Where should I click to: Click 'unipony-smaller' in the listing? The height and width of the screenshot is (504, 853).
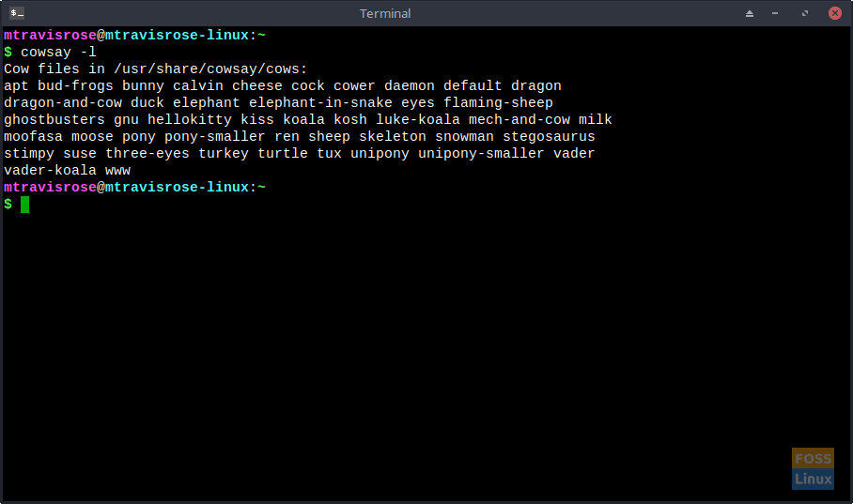coord(481,154)
